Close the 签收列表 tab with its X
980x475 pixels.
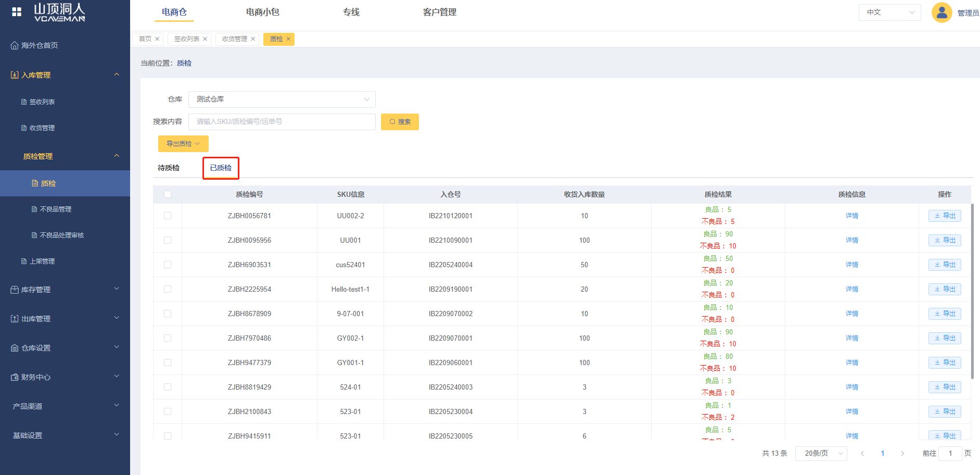coord(205,39)
